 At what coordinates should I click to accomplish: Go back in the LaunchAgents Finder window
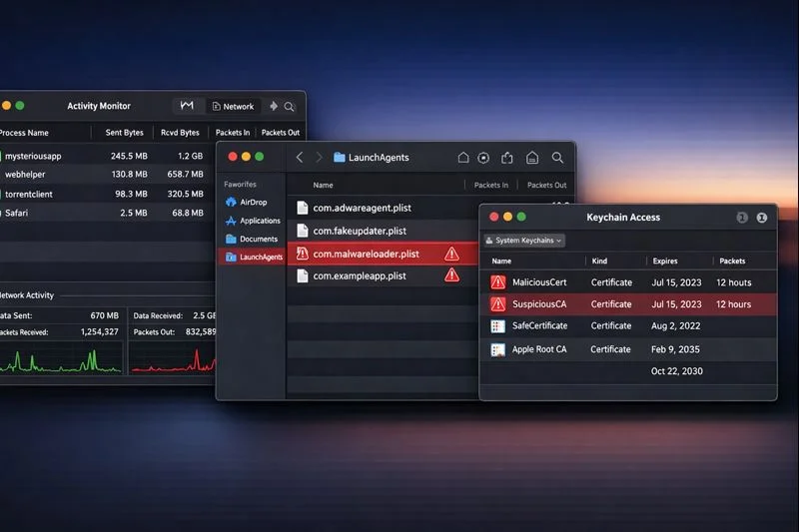click(300, 158)
